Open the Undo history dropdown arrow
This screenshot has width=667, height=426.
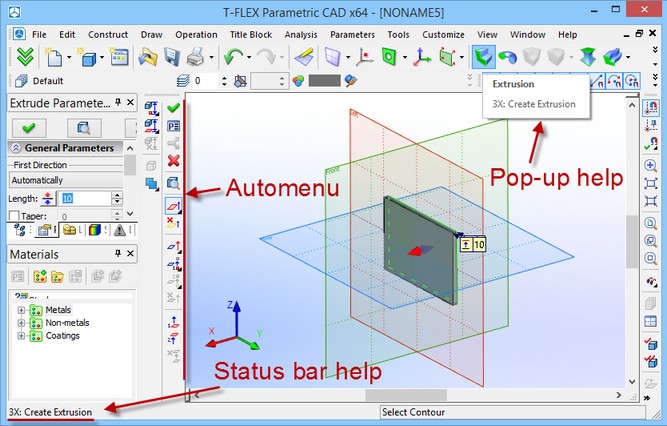point(249,57)
